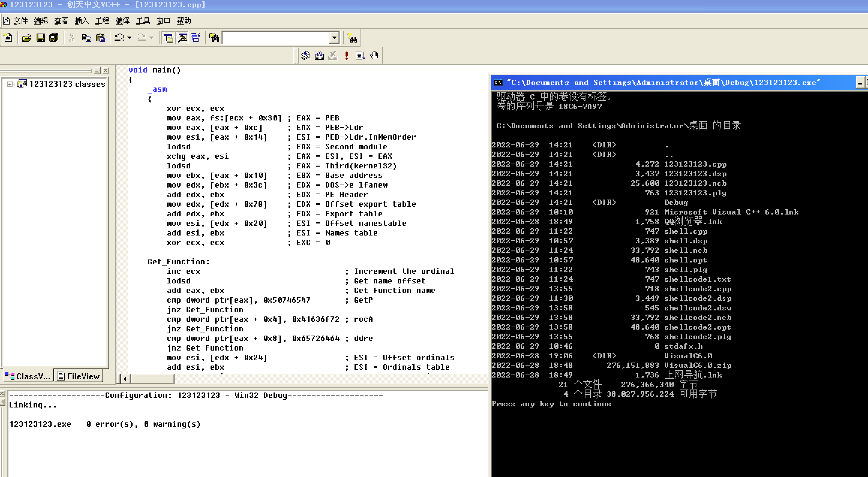Open the 编辑 menu
Viewport: 868px width, 477px height.
(x=41, y=21)
